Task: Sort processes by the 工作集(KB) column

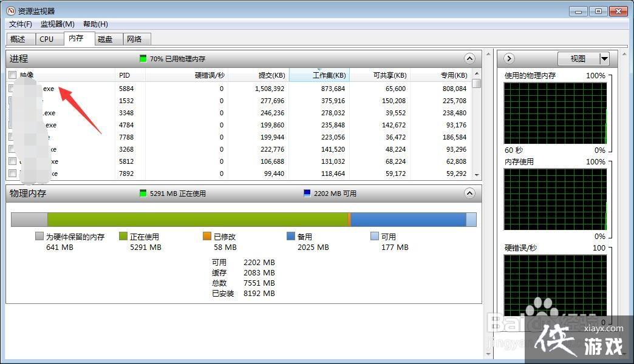Action: coord(328,75)
